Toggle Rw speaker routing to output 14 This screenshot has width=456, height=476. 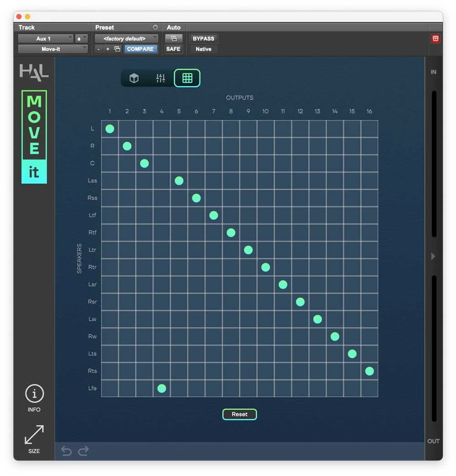335,336
